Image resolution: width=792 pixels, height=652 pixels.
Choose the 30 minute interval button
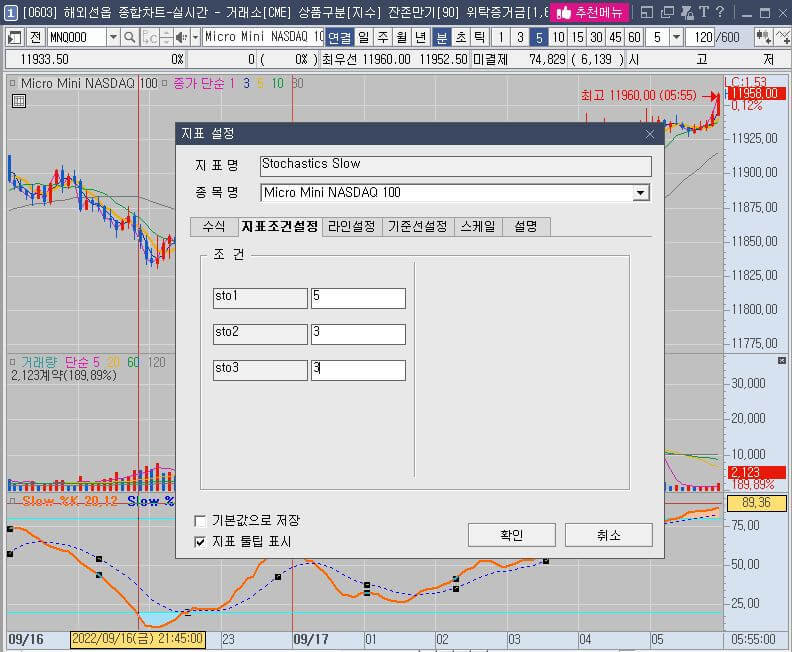[597, 37]
